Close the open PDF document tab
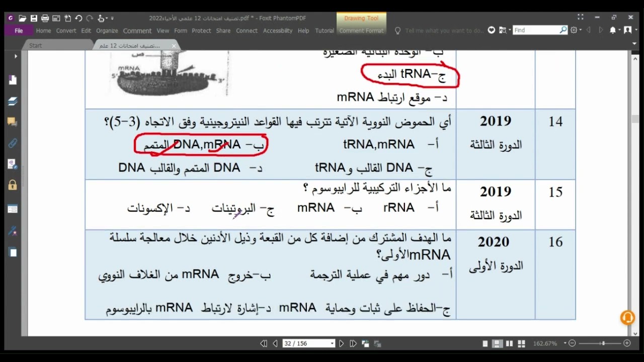Image resolution: width=644 pixels, height=362 pixels. 174,46
